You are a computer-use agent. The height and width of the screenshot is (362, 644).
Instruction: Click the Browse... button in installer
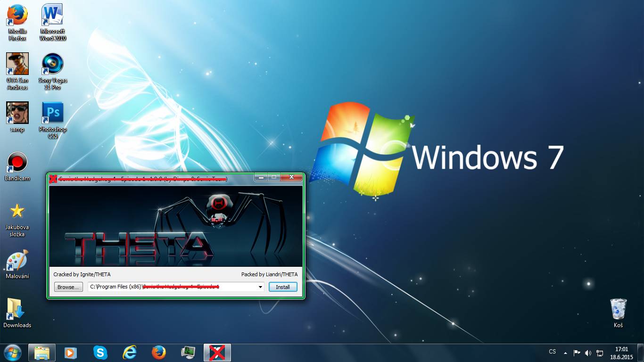click(x=68, y=287)
